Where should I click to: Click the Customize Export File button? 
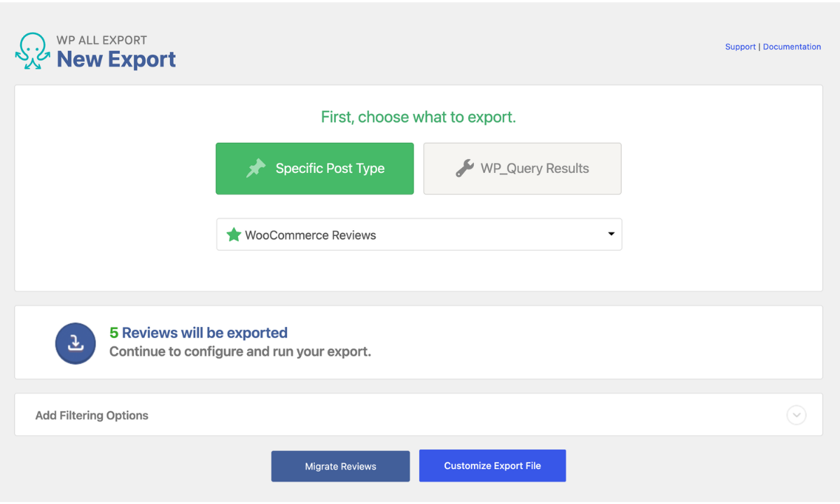pyautogui.click(x=493, y=465)
